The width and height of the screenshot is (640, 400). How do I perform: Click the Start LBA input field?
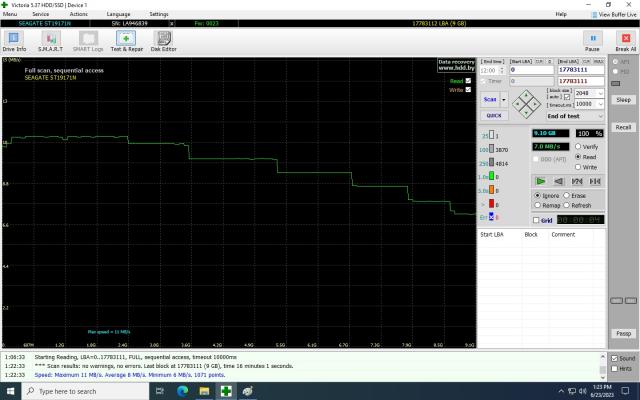click(526, 69)
